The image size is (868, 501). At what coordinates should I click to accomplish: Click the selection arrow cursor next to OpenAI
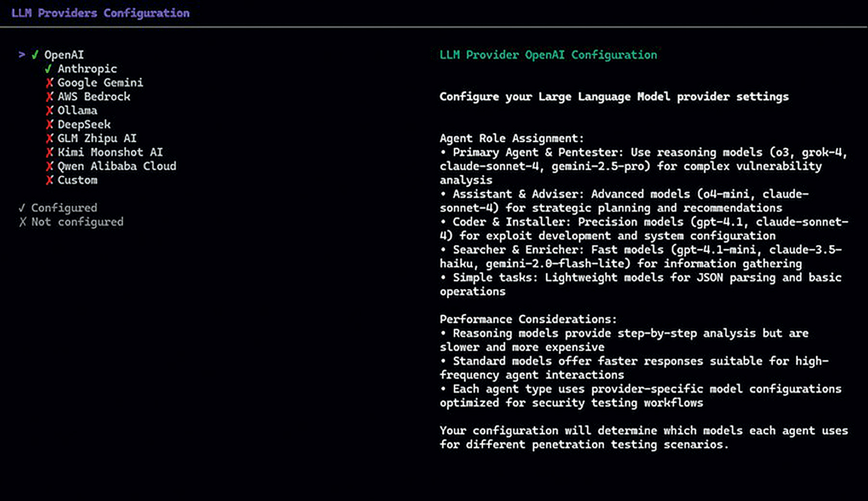[22, 55]
